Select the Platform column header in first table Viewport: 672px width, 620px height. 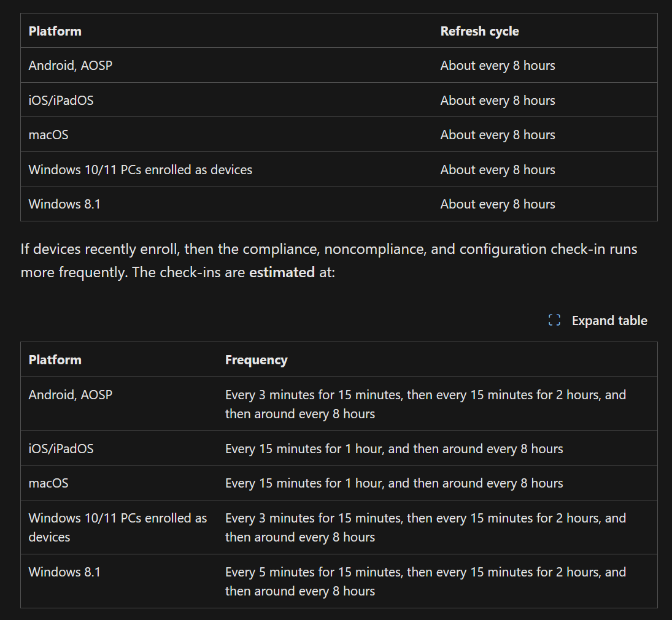[55, 31]
